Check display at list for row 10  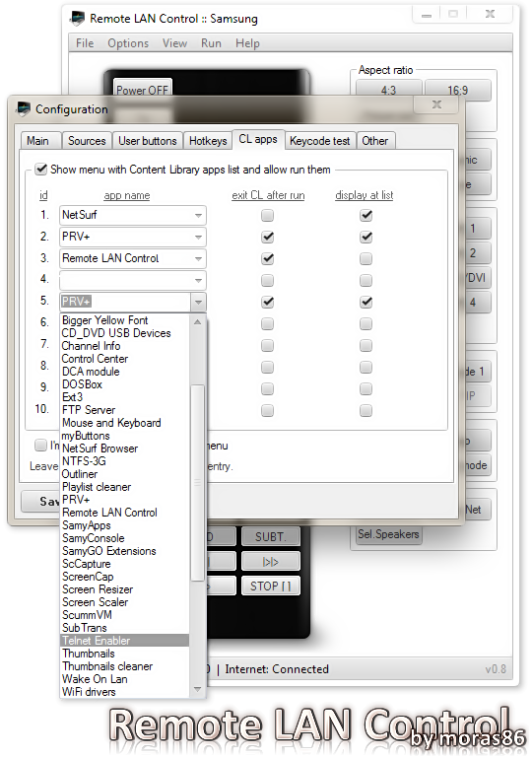[366, 410]
